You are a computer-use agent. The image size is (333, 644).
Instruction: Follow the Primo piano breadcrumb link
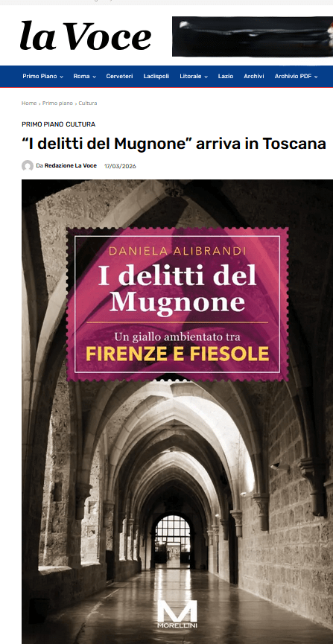[57, 103]
